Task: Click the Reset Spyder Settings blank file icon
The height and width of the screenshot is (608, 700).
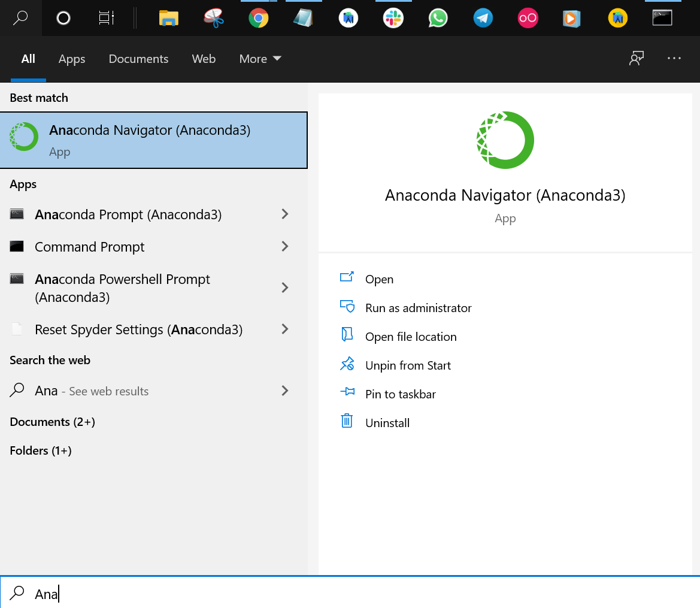Action: tap(17, 329)
